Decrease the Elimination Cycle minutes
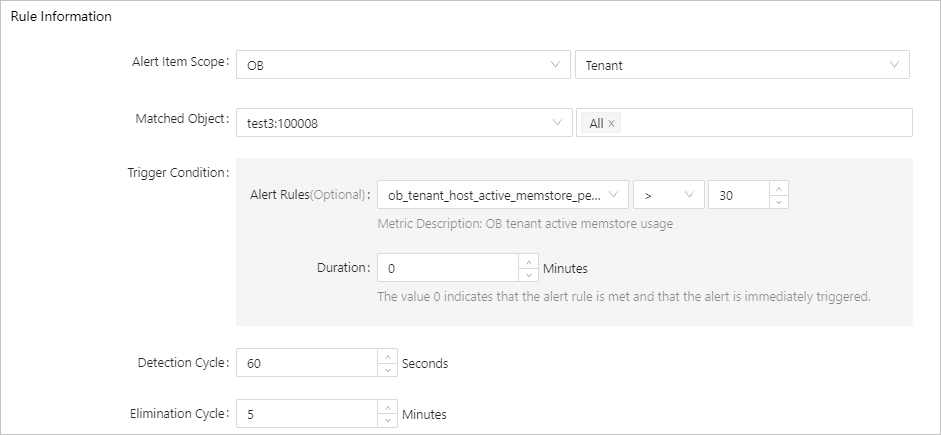The image size is (941, 435). (388, 421)
